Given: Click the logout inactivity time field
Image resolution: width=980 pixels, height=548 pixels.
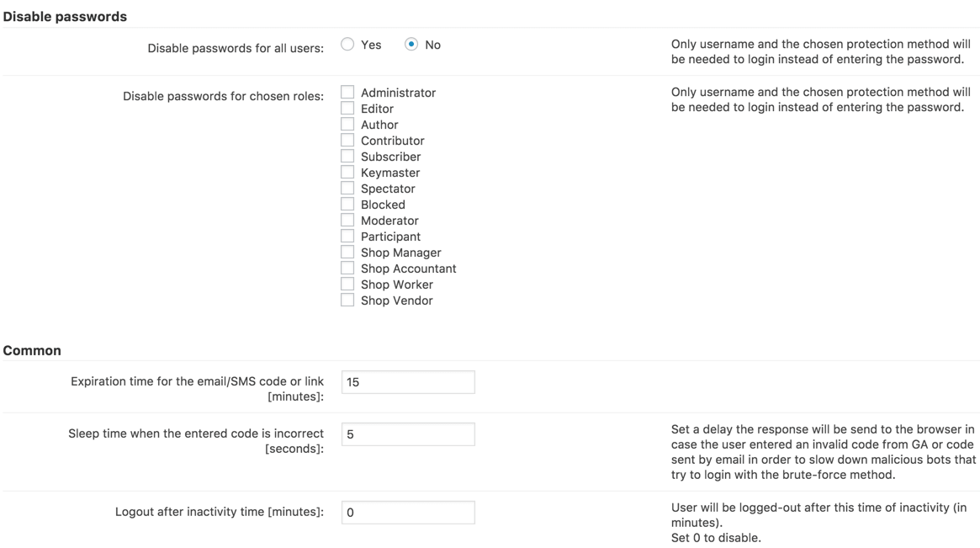Looking at the screenshot, I should click(408, 513).
